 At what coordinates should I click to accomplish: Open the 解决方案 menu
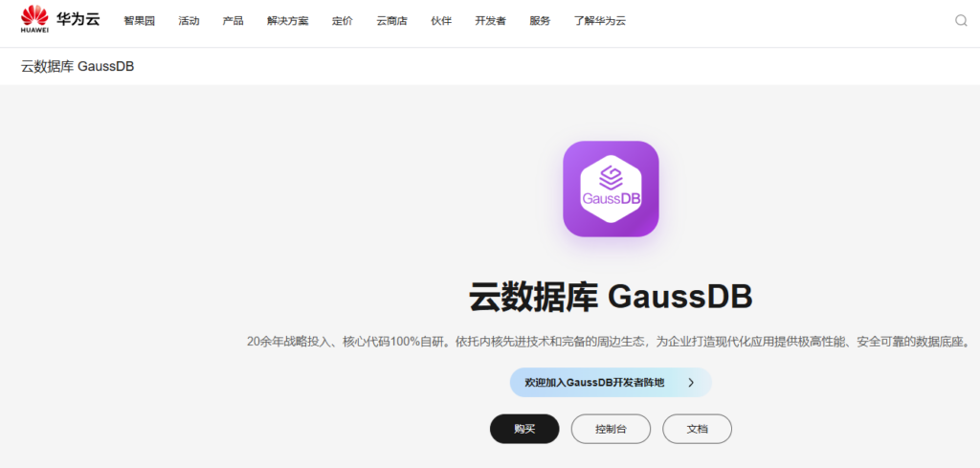pyautogui.click(x=287, y=21)
